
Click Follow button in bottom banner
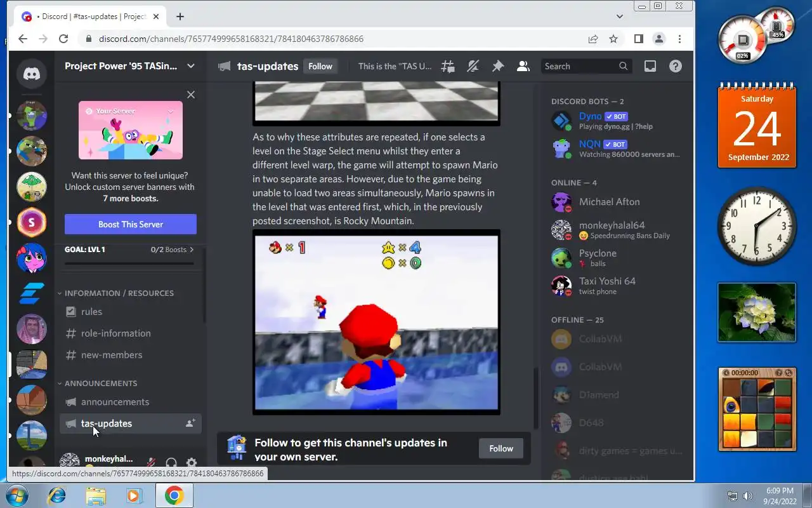(501, 448)
